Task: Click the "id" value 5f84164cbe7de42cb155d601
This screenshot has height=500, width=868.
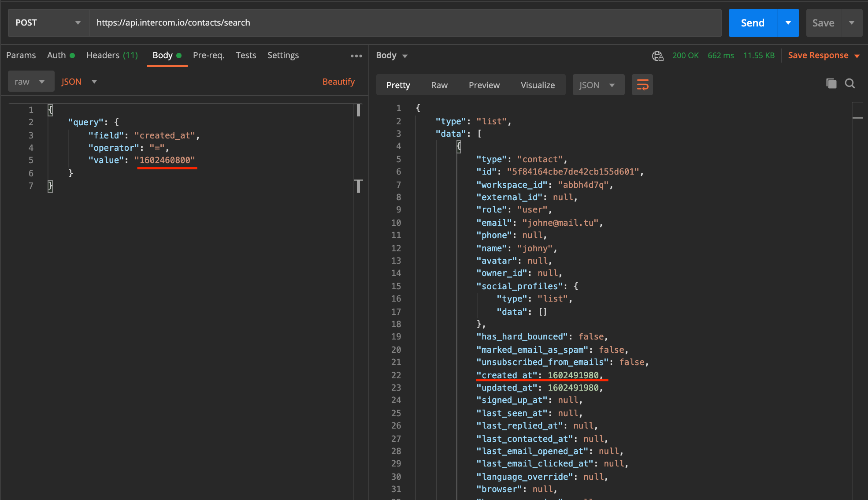Action: tap(573, 172)
